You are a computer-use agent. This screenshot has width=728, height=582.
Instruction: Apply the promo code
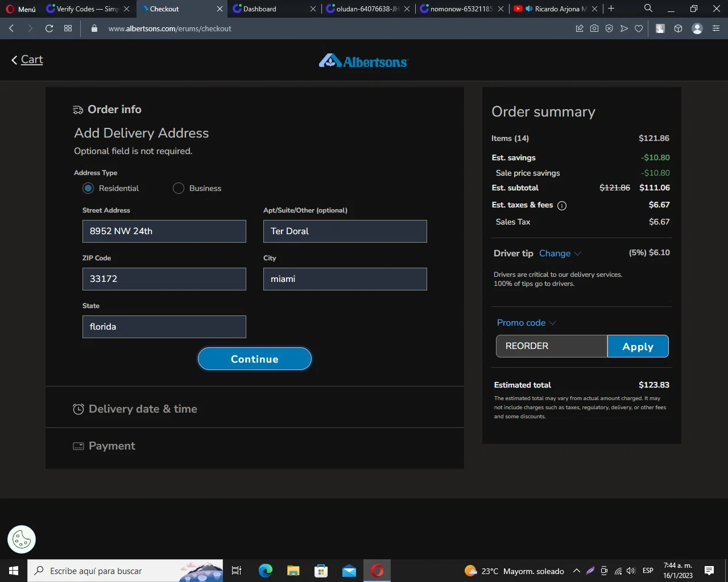(x=638, y=346)
